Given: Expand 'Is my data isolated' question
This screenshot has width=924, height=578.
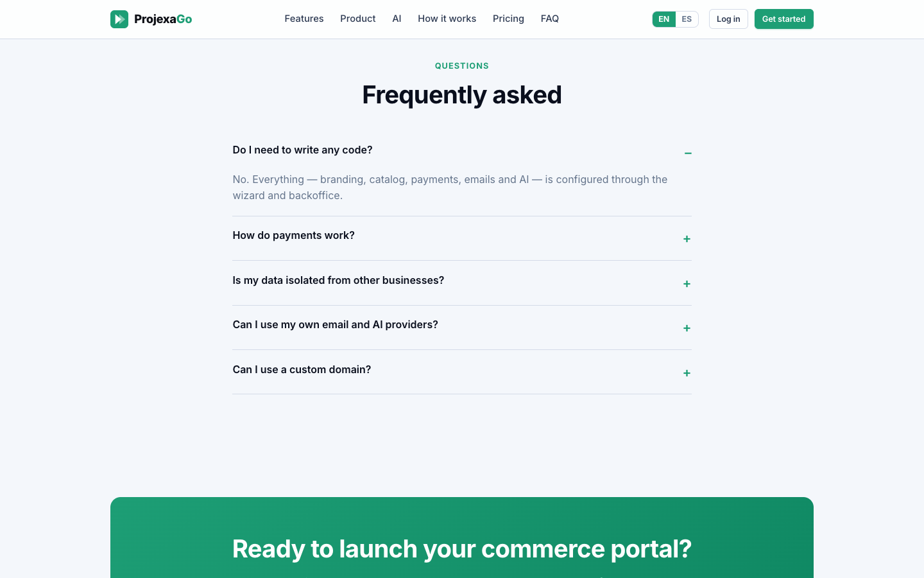Looking at the screenshot, I should point(462,283).
